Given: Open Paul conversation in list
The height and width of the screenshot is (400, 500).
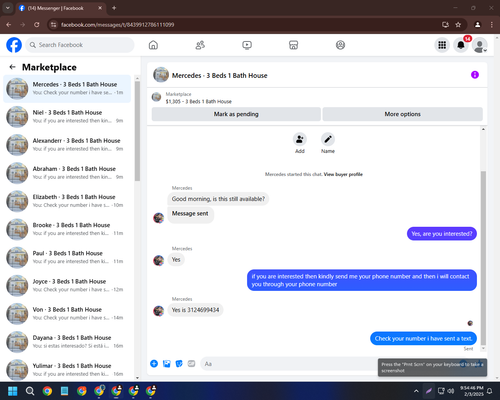Looking at the screenshot, I should [67, 257].
